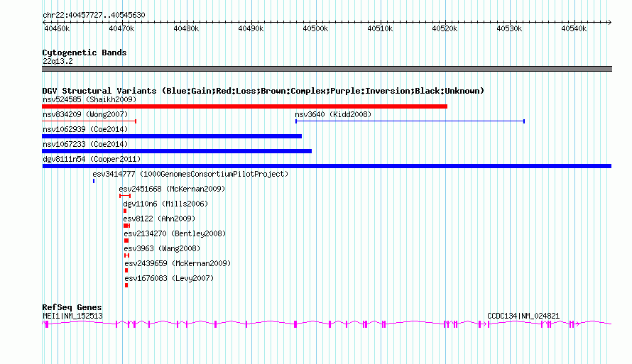Open esv2134270 (Bentley2008) label

click(x=175, y=233)
